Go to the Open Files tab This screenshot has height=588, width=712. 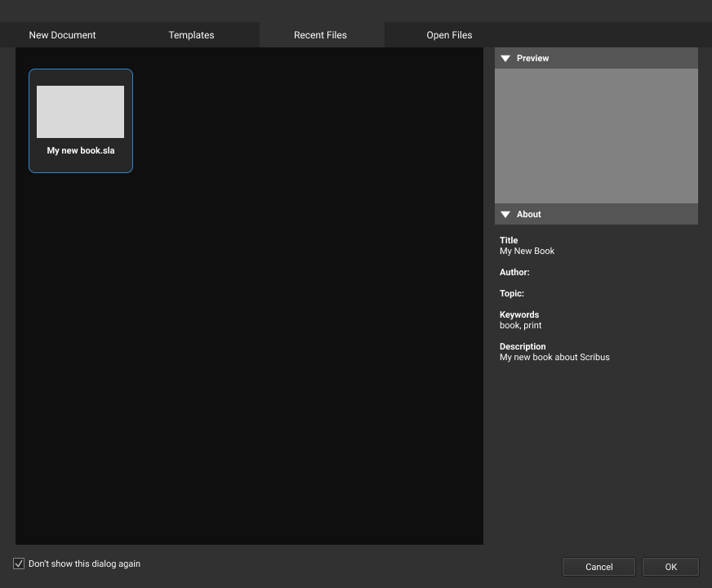pos(449,35)
